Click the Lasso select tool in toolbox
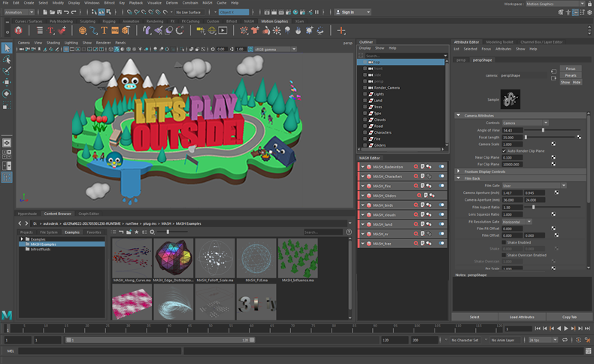594x364 pixels. coord(7,59)
